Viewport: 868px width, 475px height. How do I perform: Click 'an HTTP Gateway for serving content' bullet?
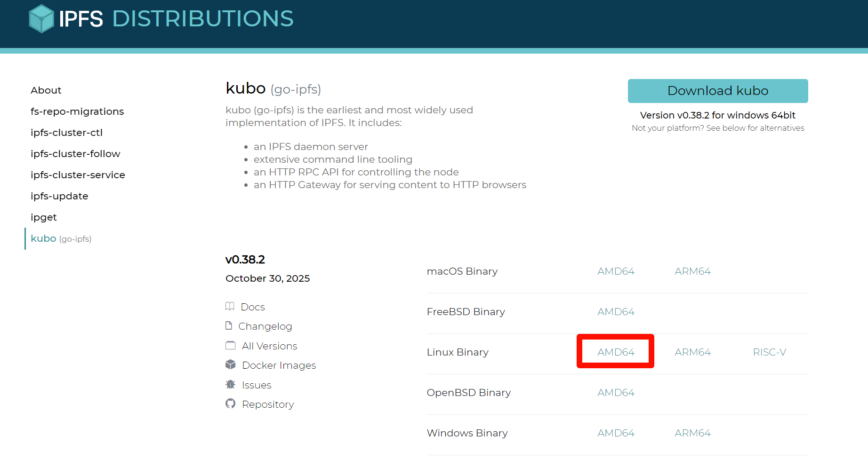click(390, 185)
